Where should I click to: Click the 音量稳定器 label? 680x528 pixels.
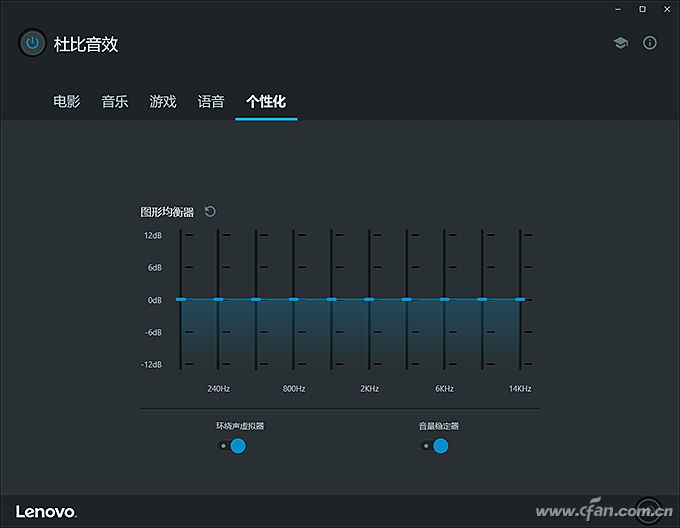pyautogui.click(x=439, y=426)
